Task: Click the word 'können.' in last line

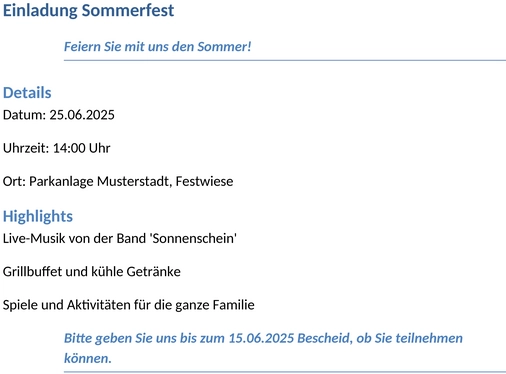Action: [x=88, y=358]
